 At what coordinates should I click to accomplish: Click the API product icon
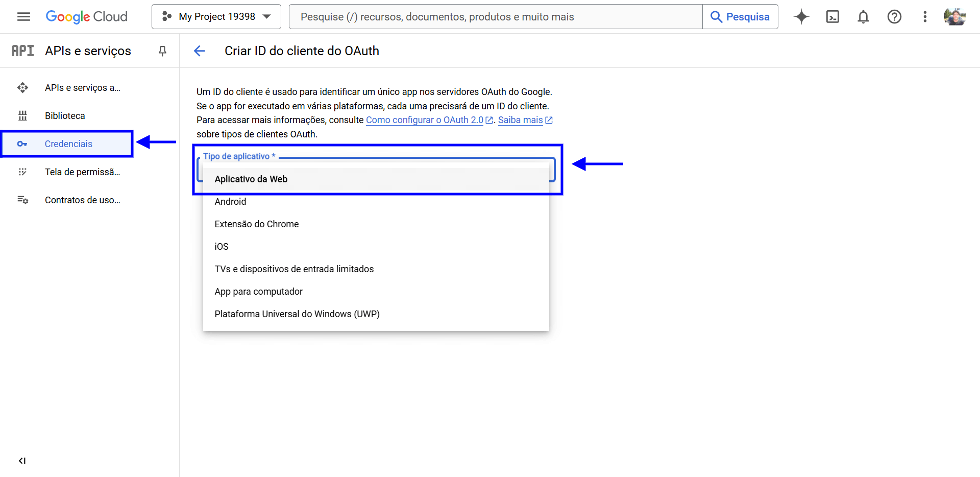point(23,51)
